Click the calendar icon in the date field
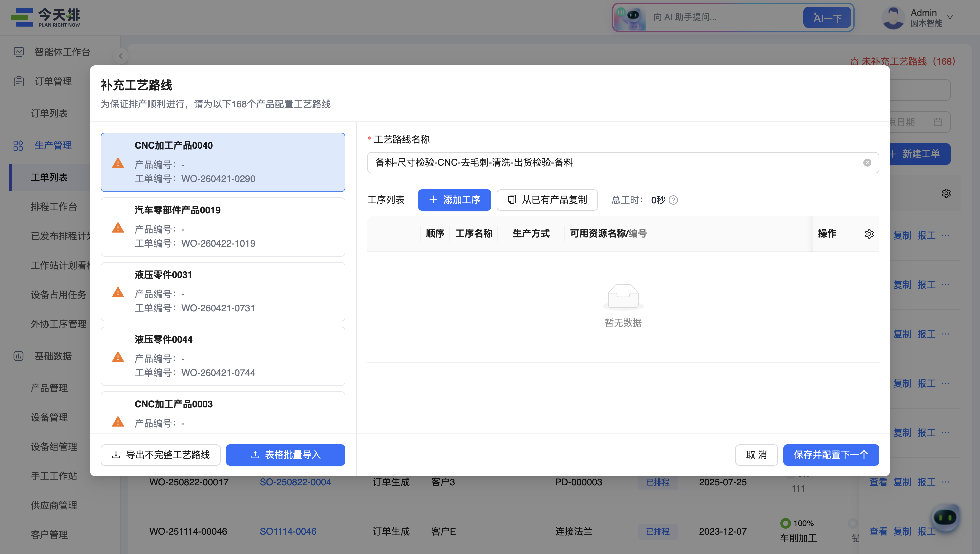This screenshot has width=980, height=554. click(x=938, y=122)
